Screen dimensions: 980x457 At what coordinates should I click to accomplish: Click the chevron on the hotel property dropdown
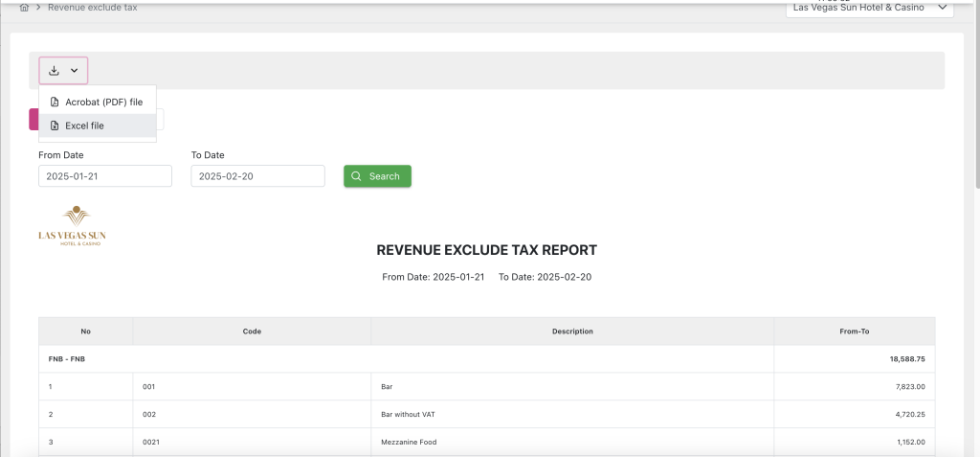[944, 9]
